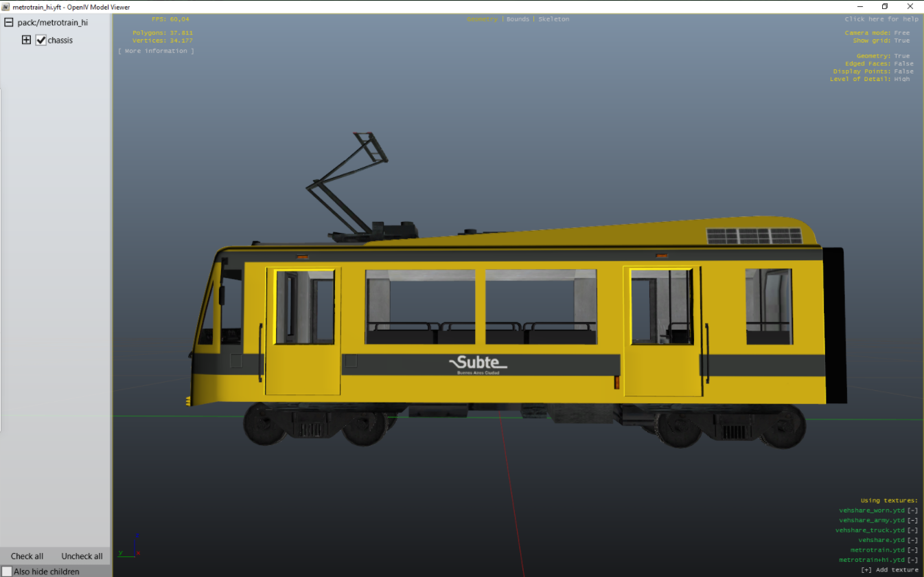Screen dimensions: 924x577
Task: Toggle Edged Faces setting
Action: [x=903, y=64]
